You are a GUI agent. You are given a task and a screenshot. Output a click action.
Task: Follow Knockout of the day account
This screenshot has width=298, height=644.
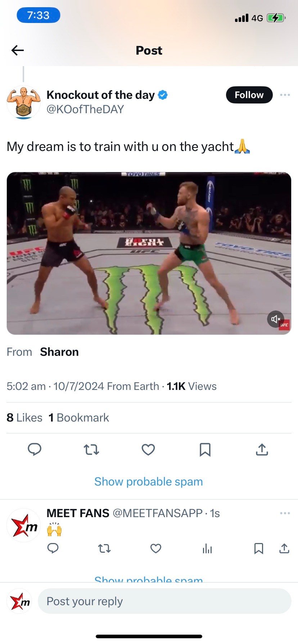[249, 95]
